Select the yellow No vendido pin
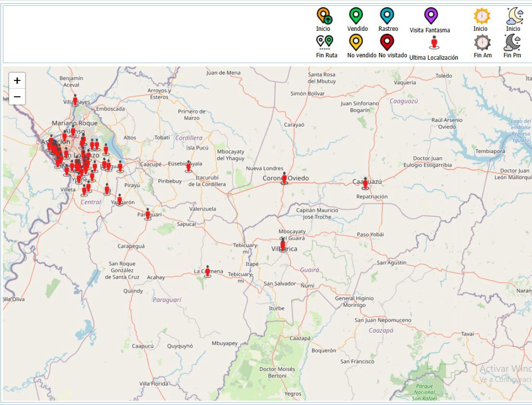This screenshot has height=405, width=532. pyautogui.click(x=356, y=42)
